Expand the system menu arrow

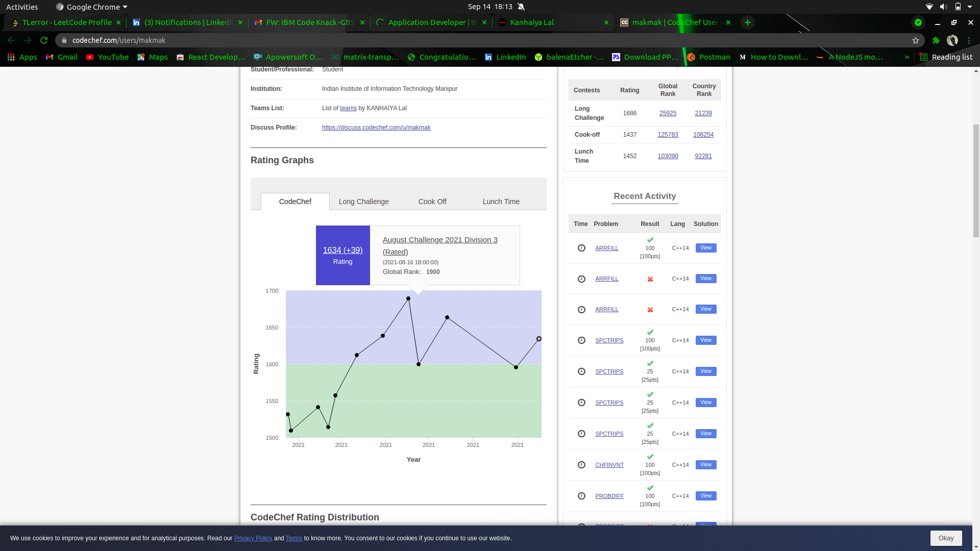[x=970, y=7]
